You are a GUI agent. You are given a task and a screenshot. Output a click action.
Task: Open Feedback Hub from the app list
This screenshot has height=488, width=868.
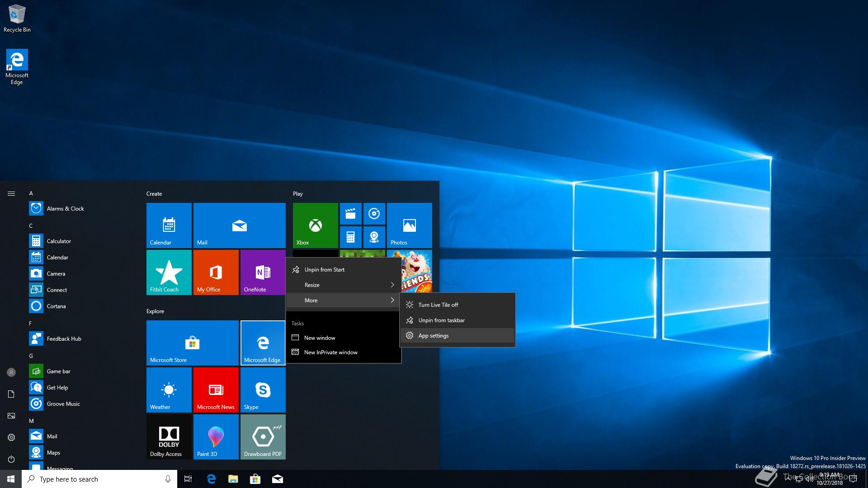[81, 339]
